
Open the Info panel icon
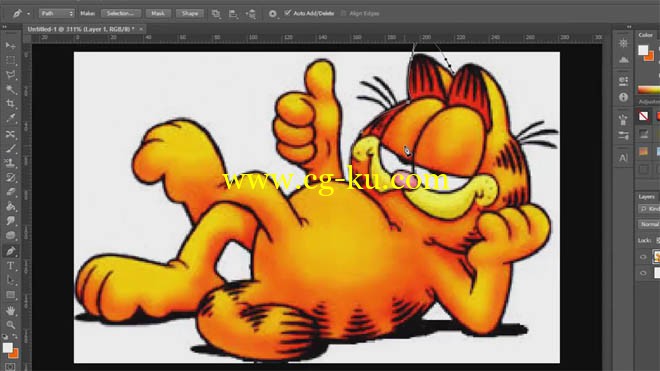pyautogui.click(x=623, y=97)
